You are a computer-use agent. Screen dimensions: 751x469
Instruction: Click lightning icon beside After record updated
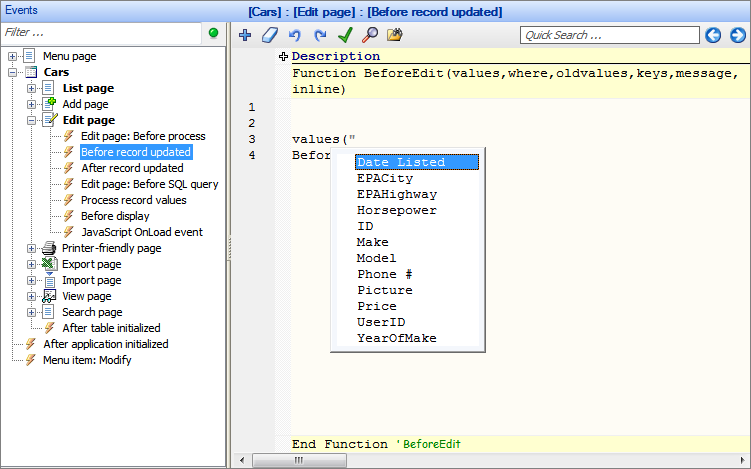pyautogui.click(x=68, y=168)
